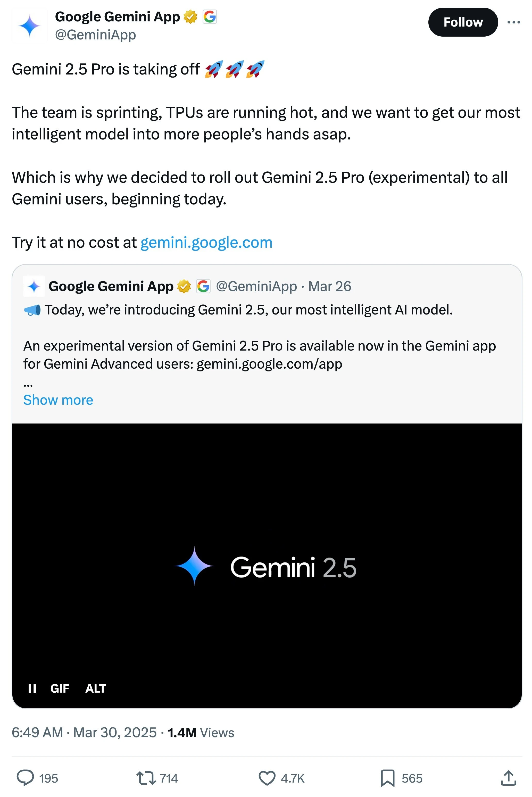The width and height of the screenshot is (532, 797).
Task: Open the ALT image description
Action: 96,688
